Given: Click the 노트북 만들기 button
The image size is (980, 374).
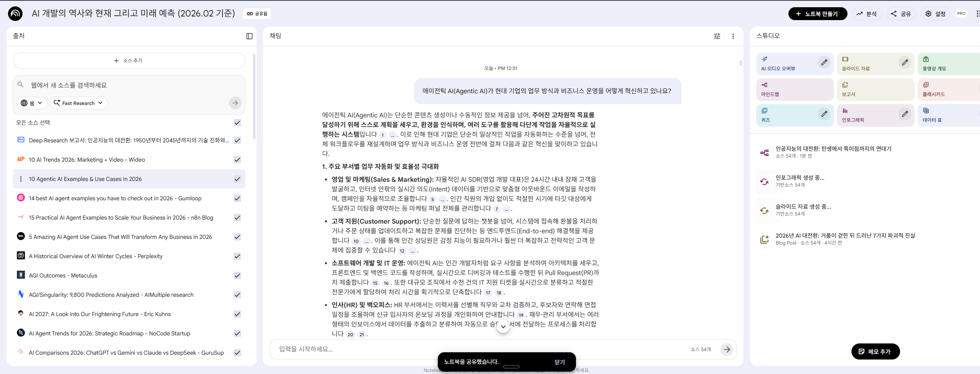Looking at the screenshot, I should (817, 13).
